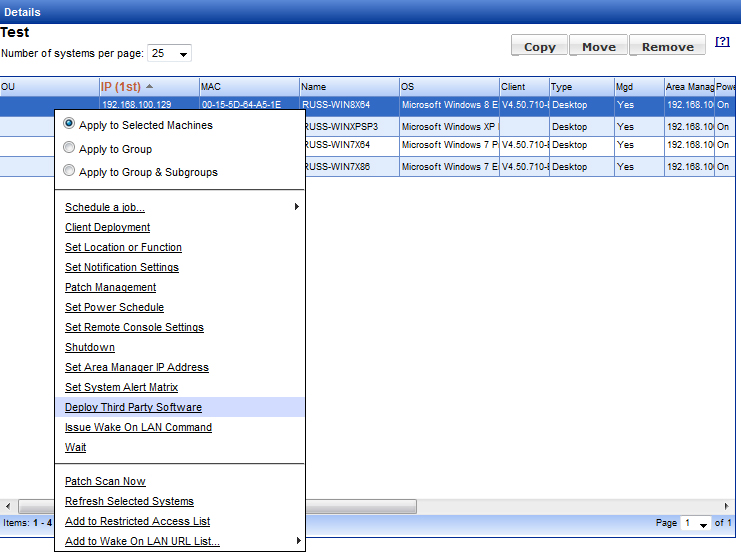Screen dimensions: 741x556
Task: Choose Apply to Group option
Action: 69,148
